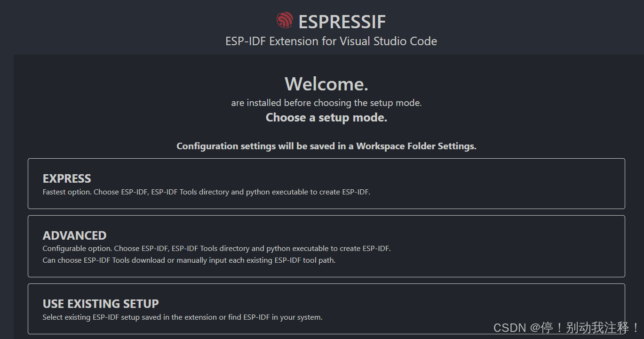Viewport: 644px width, 339px height.
Task: Click the ESPRESSIF brand name text
Action: tap(343, 21)
